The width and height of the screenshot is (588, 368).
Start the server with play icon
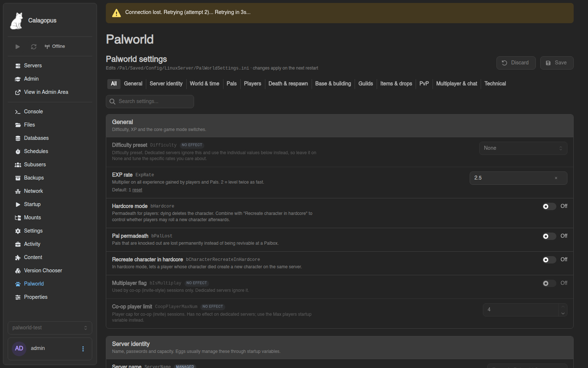17,46
